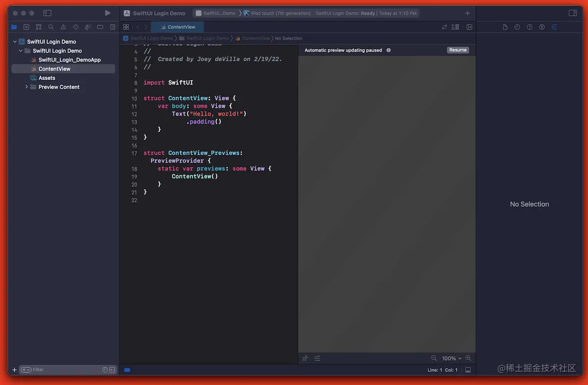588x385 pixels.
Task: Toggle the Navigator sidebar visibility
Action: (47, 13)
